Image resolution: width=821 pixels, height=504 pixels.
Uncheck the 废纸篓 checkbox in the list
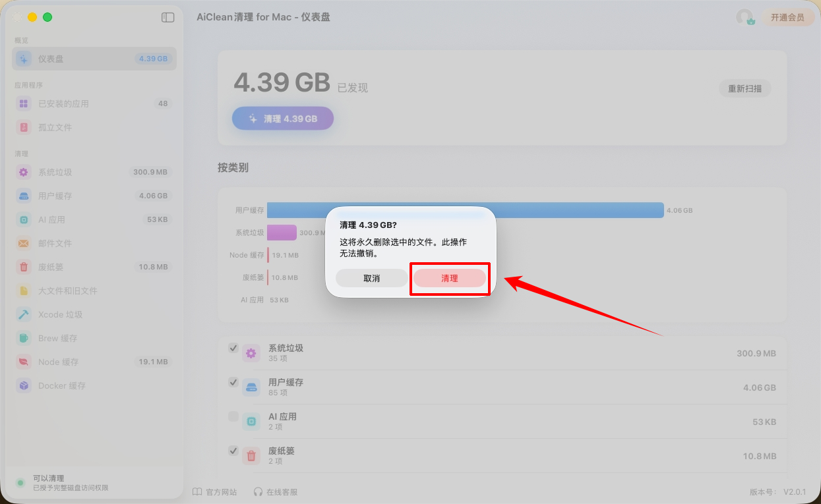233,451
